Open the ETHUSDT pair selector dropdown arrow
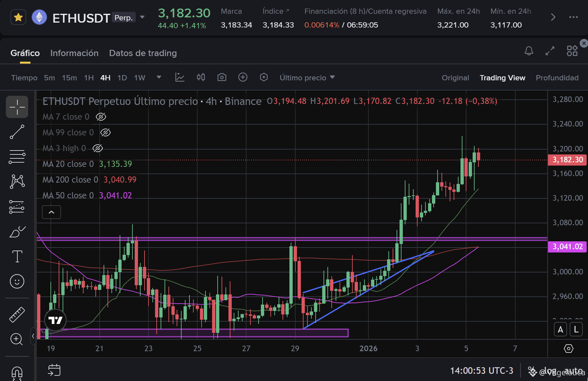Screen dimensions: 588x381 click(x=142, y=17)
